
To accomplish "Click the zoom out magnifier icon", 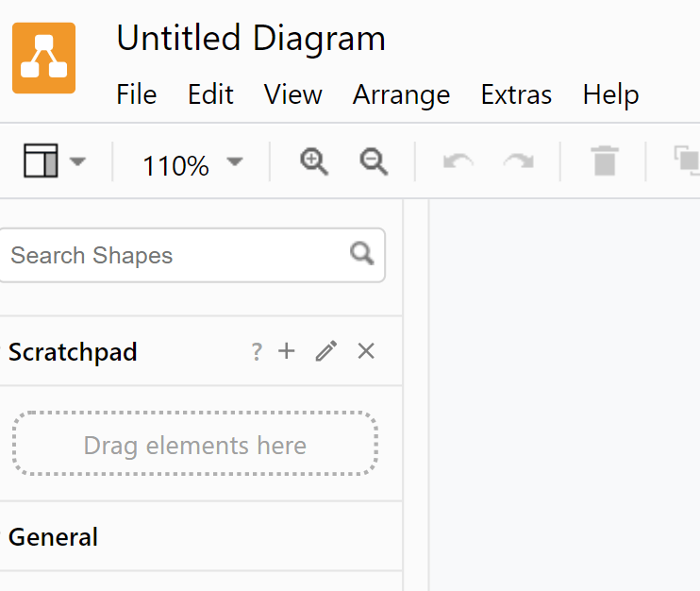I will 374,162.
